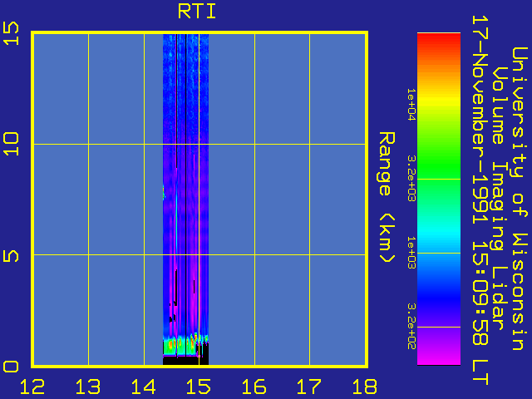
Task: Click the black ground band at plot bottom
Action: (185, 361)
